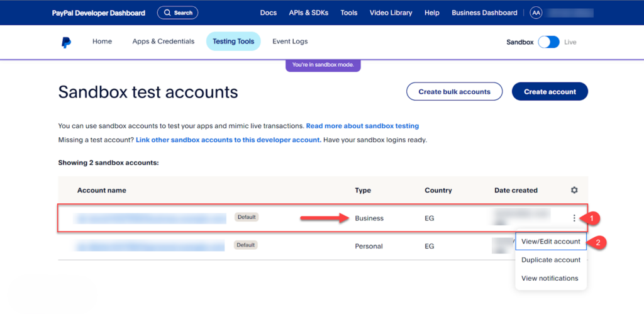The height and width of the screenshot is (314, 644).
Task: Open the Help menu
Action: 431,13
